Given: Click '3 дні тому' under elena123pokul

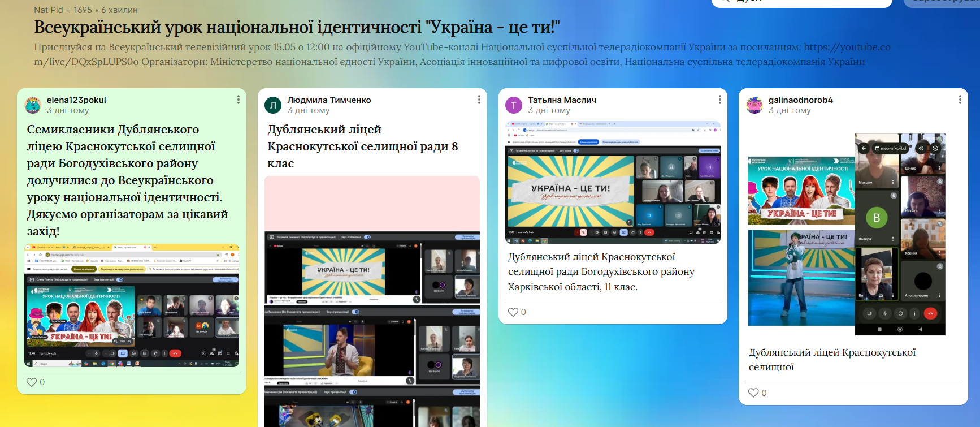Looking at the screenshot, I should (68, 110).
